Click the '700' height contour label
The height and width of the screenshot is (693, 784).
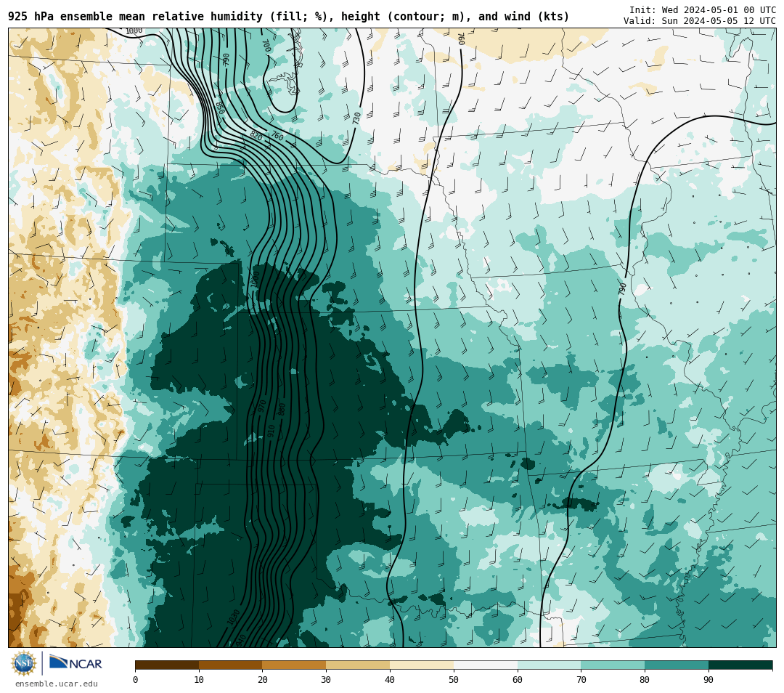tap(266, 46)
